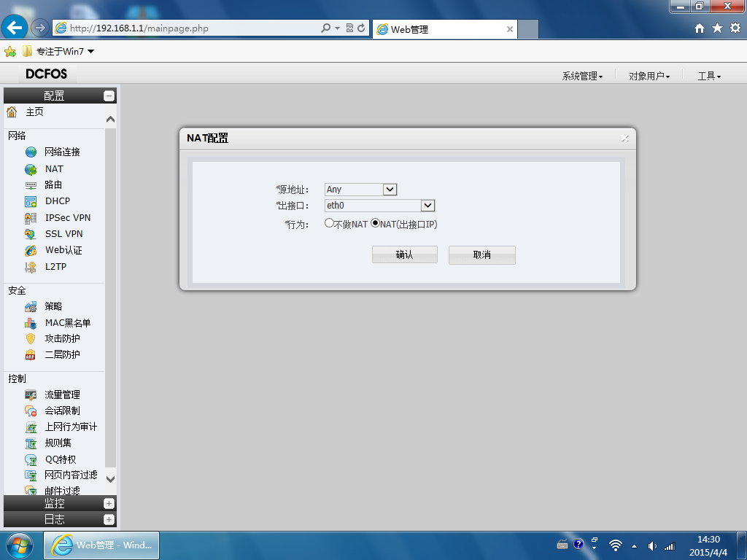Select the 攻击防护 shield icon
The image size is (747, 560).
(31, 338)
